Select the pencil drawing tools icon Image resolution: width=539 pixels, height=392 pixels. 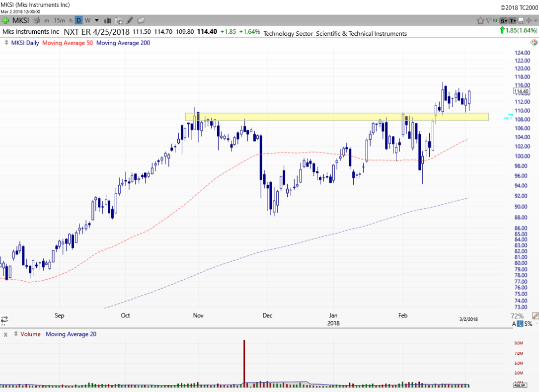tap(130, 20)
